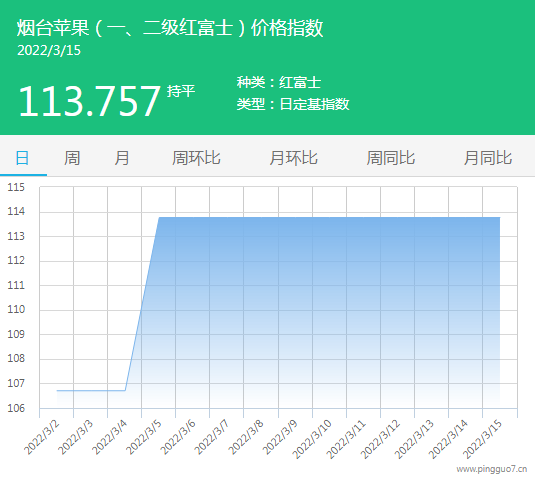The height and width of the screenshot is (478, 535).
Task: Click the 2022/3/2 axis date label
Action: 42,437
